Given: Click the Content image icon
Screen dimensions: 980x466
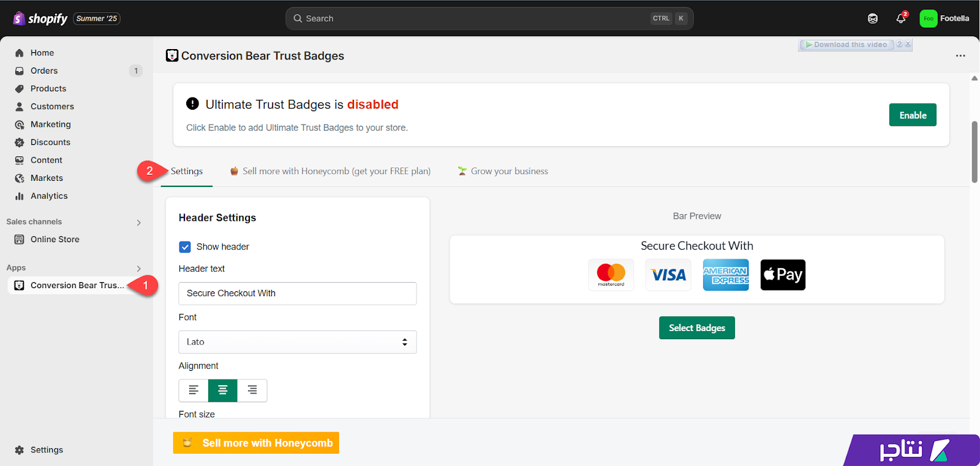Looking at the screenshot, I should coord(19,160).
